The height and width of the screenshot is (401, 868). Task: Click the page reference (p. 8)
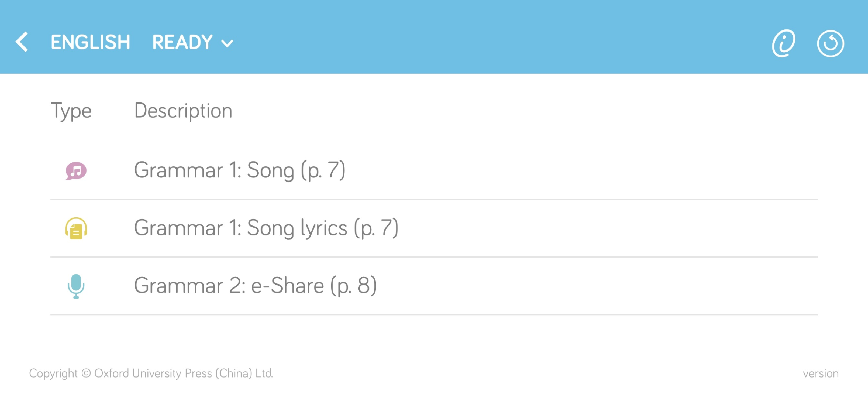point(354,286)
